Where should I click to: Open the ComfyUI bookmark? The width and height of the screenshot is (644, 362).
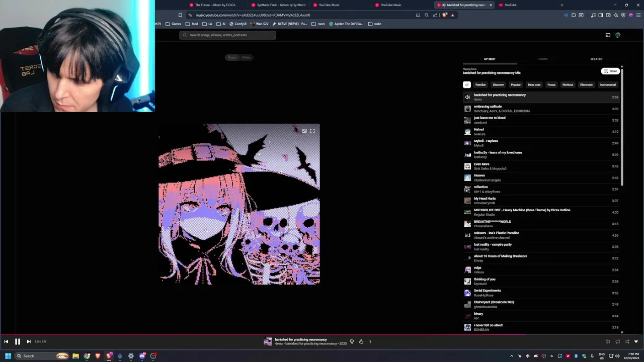(238, 24)
